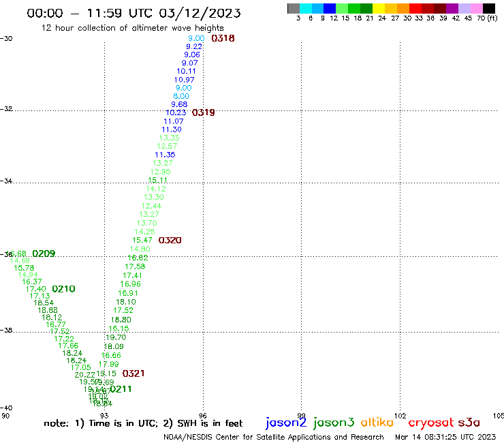Click the wave height value '14.12'
The width and height of the screenshot is (504, 443).
(156, 189)
